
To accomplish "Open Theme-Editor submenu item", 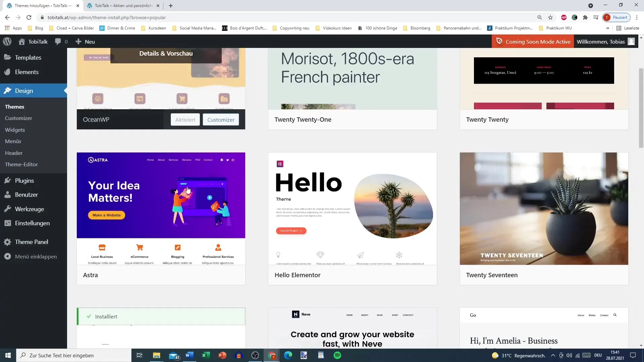I will 21,164.
